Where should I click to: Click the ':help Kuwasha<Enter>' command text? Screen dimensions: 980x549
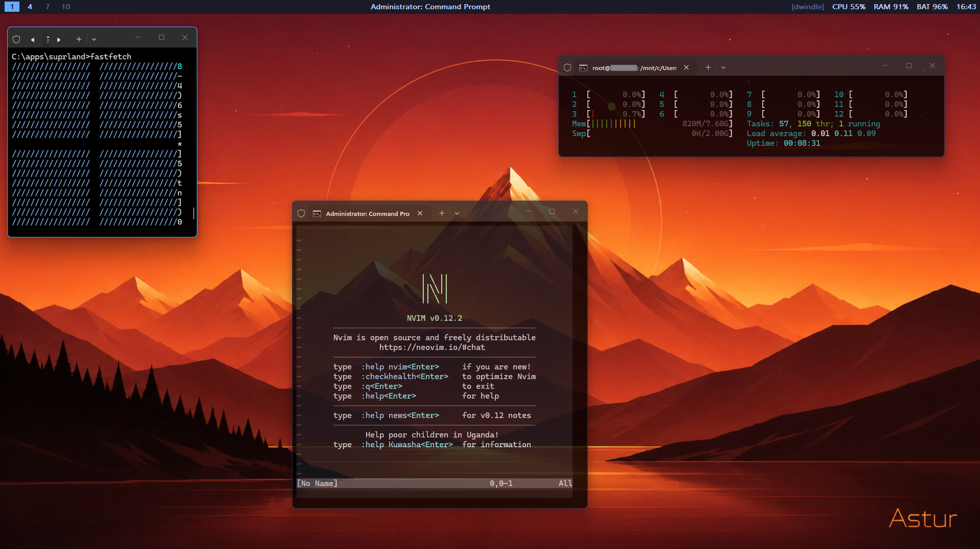tap(407, 445)
